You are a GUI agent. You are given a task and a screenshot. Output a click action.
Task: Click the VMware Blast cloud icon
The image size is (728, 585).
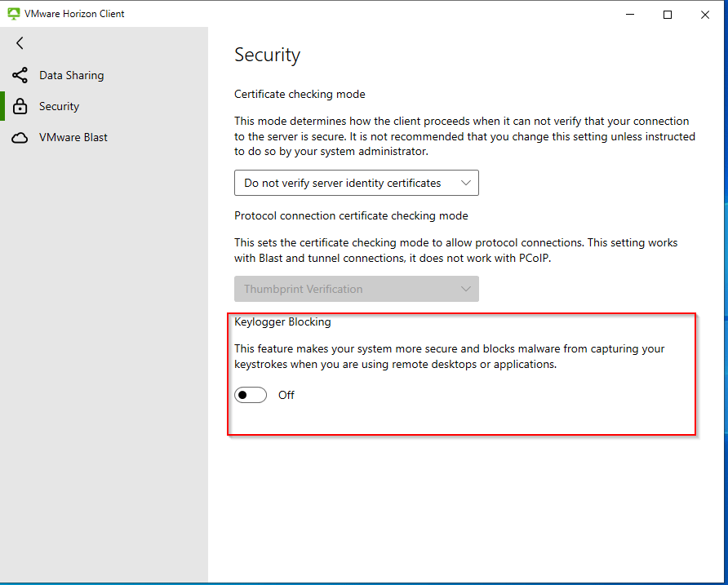coord(20,138)
